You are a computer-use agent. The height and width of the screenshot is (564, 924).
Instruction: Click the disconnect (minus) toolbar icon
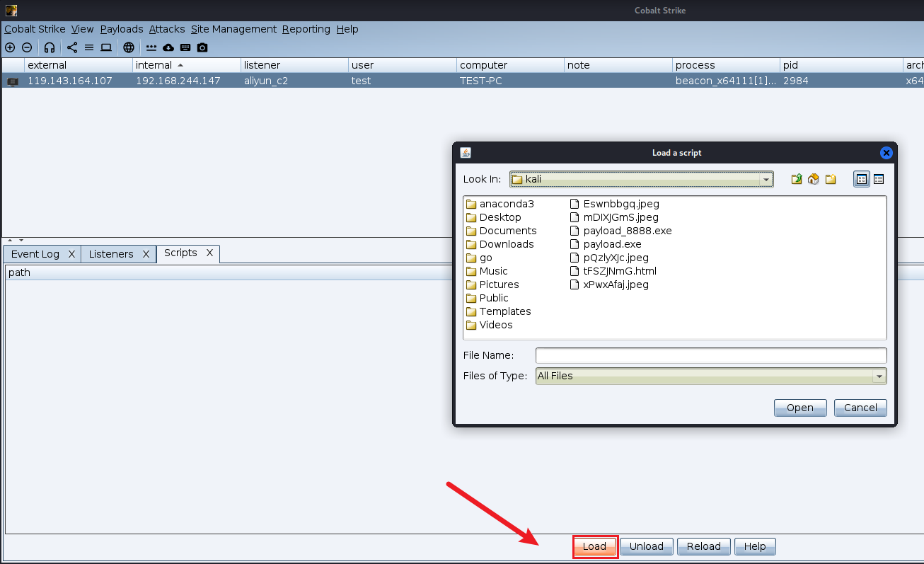[27, 47]
